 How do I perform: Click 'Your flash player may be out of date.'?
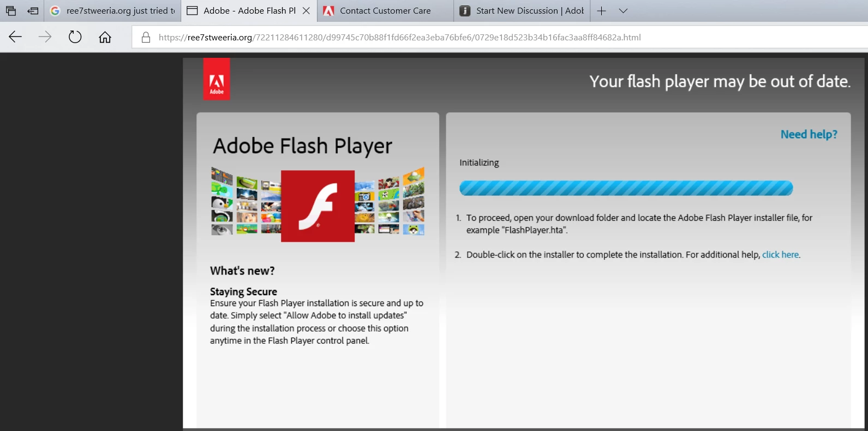(x=720, y=81)
